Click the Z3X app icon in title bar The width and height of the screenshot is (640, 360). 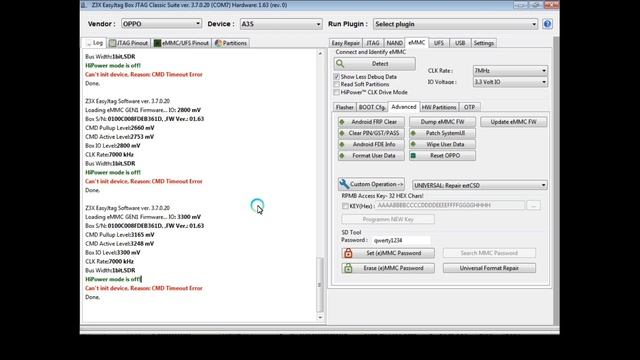(84, 5)
